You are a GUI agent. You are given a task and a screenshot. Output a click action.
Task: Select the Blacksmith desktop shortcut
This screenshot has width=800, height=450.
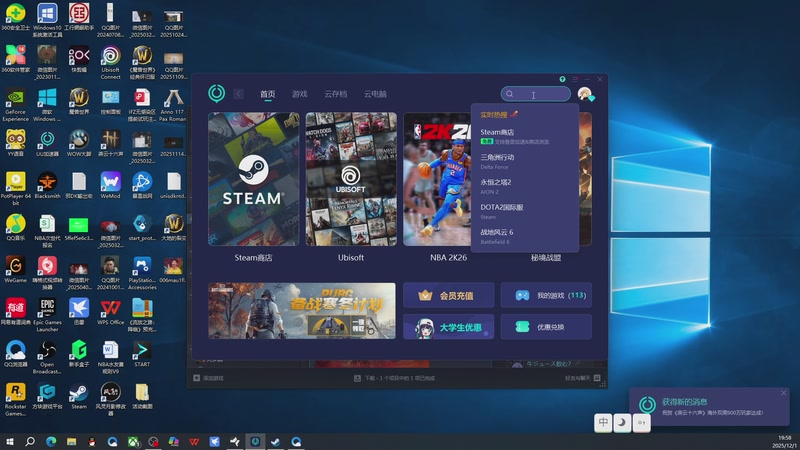[x=47, y=186]
